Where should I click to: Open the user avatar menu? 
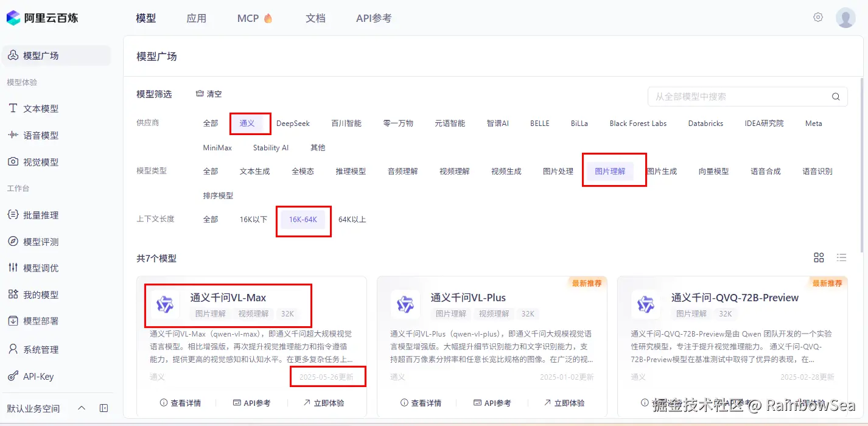[845, 18]
